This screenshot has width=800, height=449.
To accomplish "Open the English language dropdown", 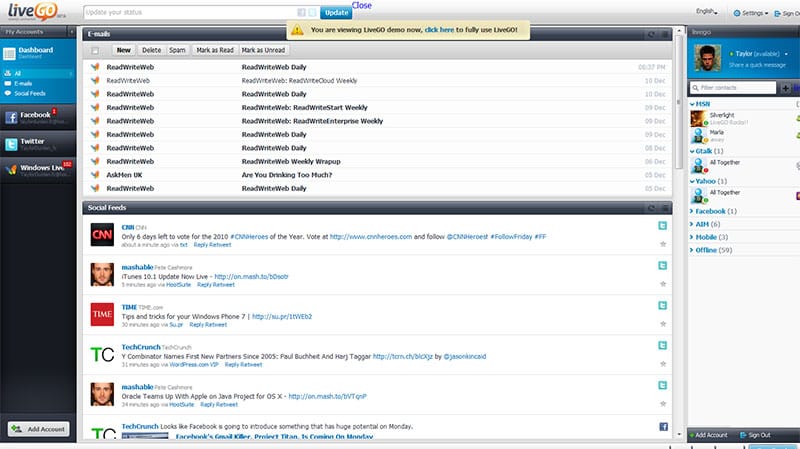I will [707, 12].
